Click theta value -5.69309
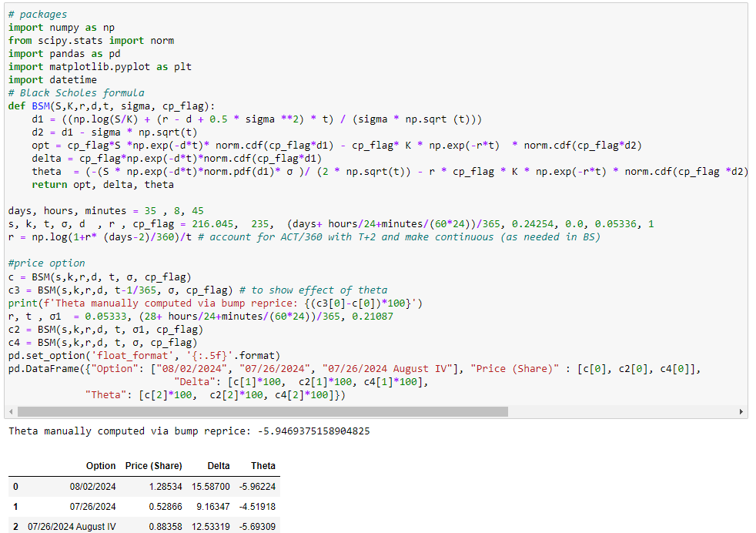Screen dimensions: 756x533 pyautogui.click(x=257, y=527)
